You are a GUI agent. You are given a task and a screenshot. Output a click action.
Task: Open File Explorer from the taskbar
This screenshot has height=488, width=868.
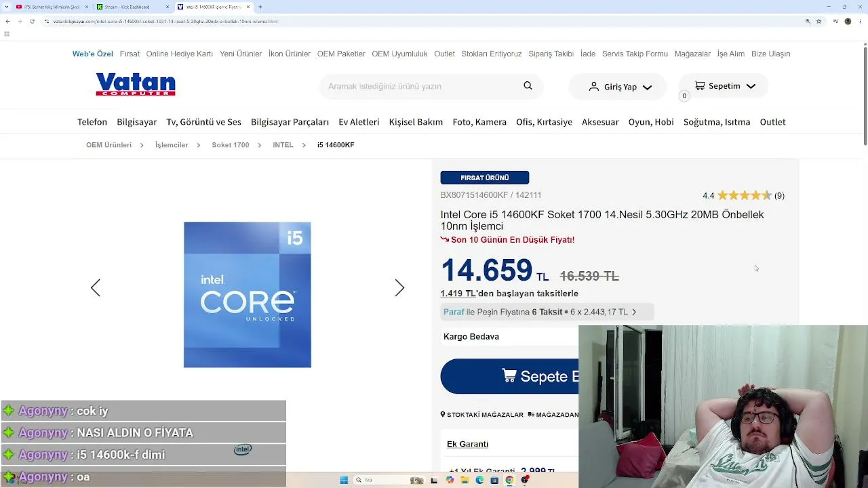coord(465,480)
